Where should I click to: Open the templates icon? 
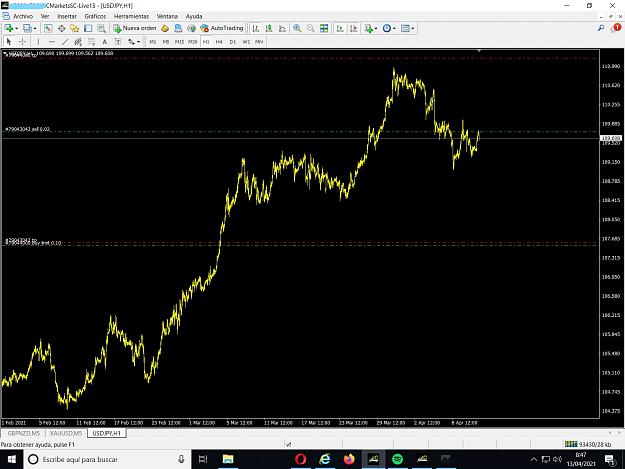405,28
